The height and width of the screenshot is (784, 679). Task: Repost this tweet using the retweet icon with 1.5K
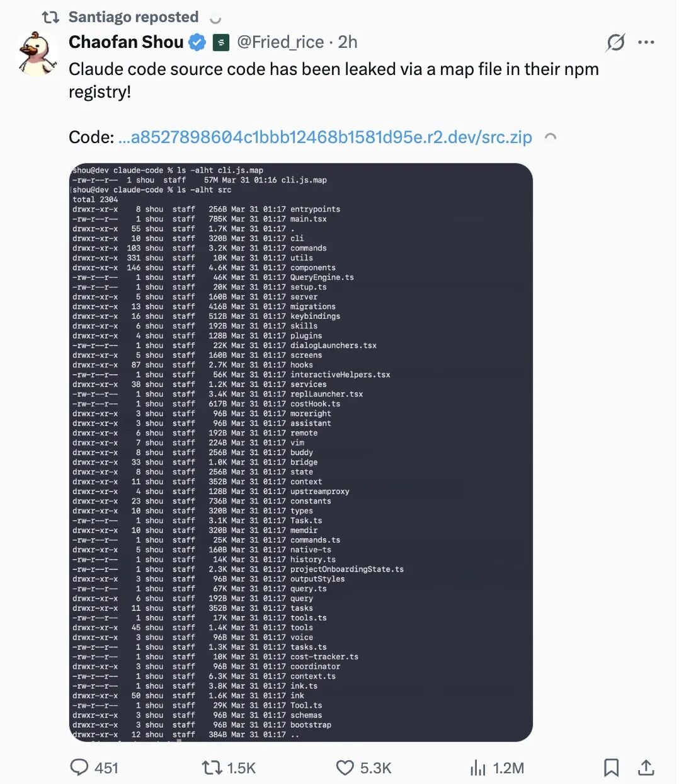[212, 767]
